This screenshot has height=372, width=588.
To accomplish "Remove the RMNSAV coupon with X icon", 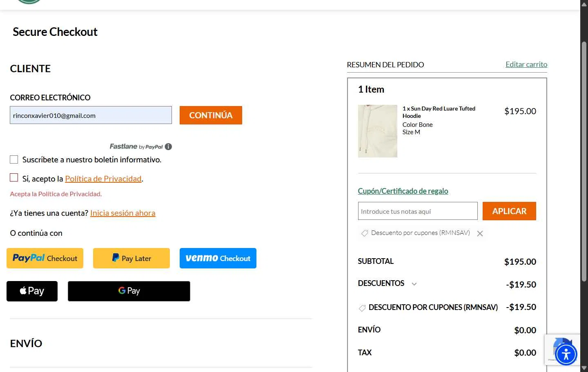I will (x=480, y=233).
